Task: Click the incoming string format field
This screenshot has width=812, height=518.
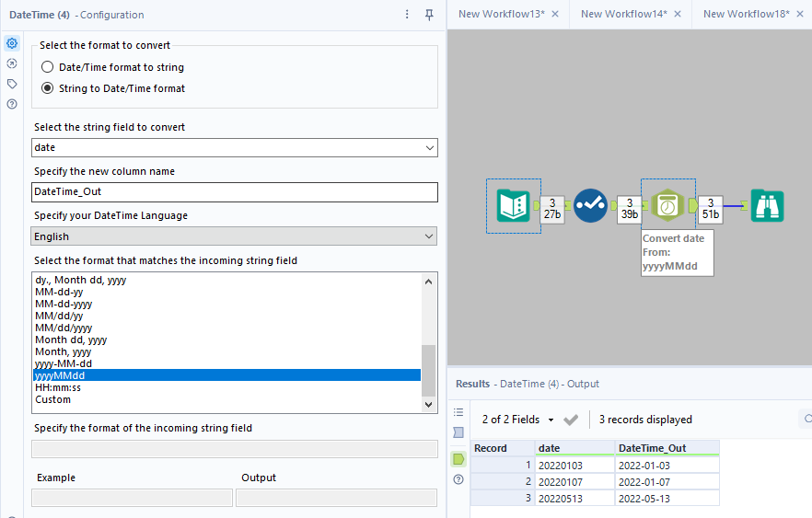Action: (x=235, y=449)
